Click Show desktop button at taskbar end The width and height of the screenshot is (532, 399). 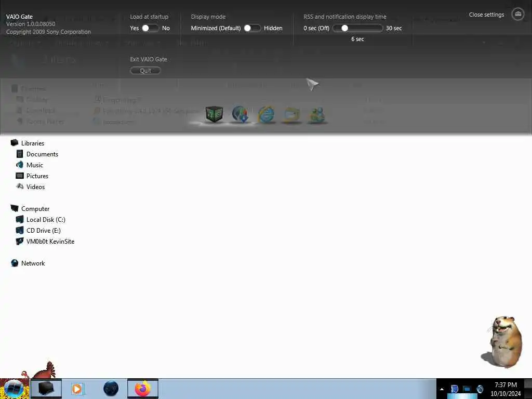point(528,389)
